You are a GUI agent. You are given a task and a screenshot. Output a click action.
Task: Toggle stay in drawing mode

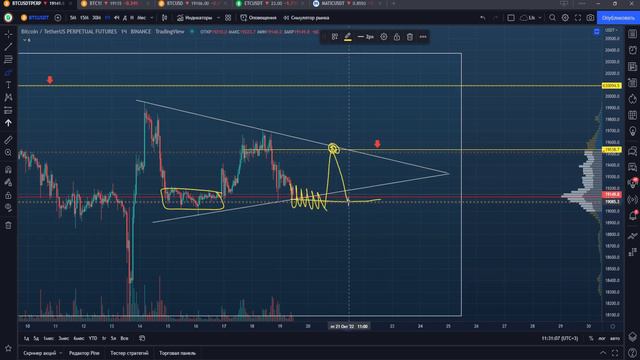click(x=8, y=182)
